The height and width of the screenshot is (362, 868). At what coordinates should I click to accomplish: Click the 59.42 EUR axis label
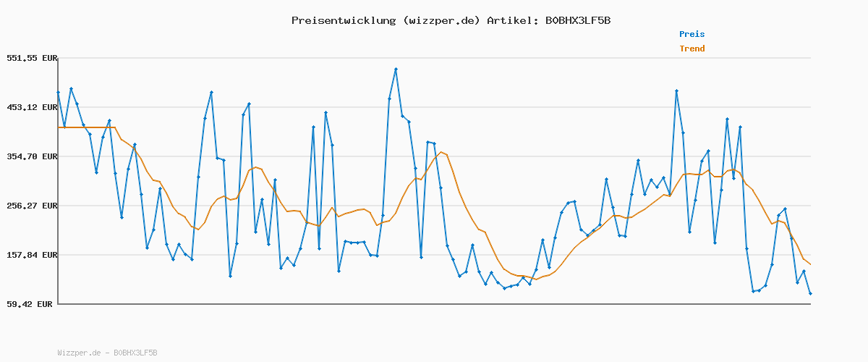tap(31, 304)
